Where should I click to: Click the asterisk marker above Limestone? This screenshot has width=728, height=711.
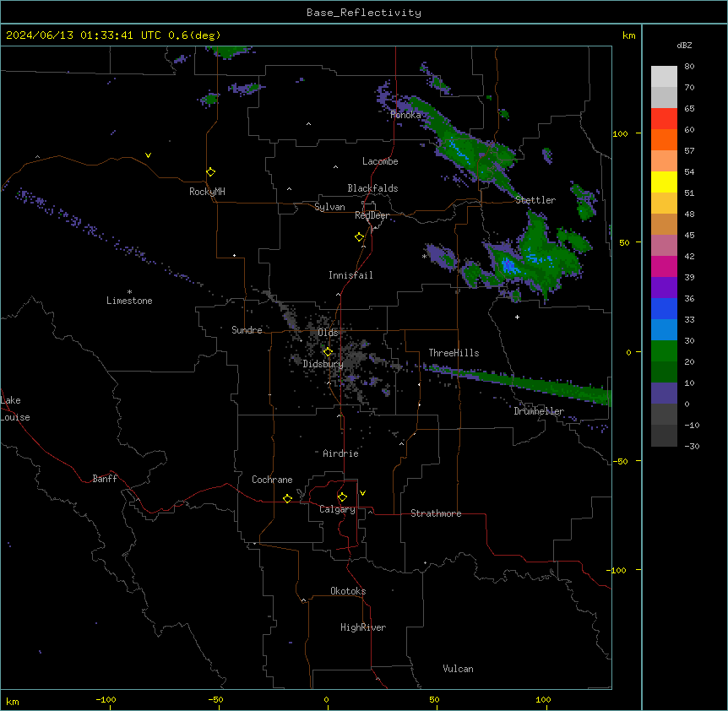click(129, 292)
